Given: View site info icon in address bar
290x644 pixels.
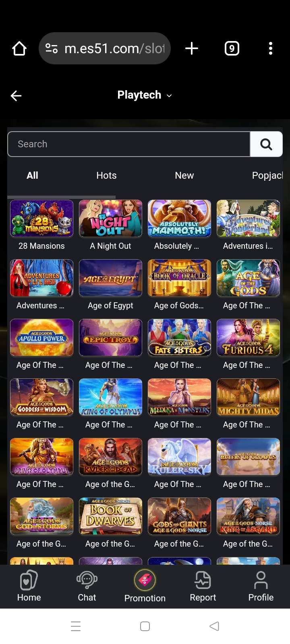Looking at the screenshot, I should [x=52, y=49].
